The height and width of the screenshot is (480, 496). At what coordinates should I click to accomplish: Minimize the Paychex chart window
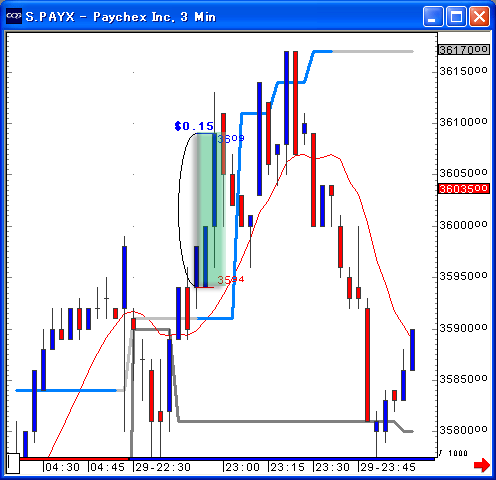coord(433,16)
